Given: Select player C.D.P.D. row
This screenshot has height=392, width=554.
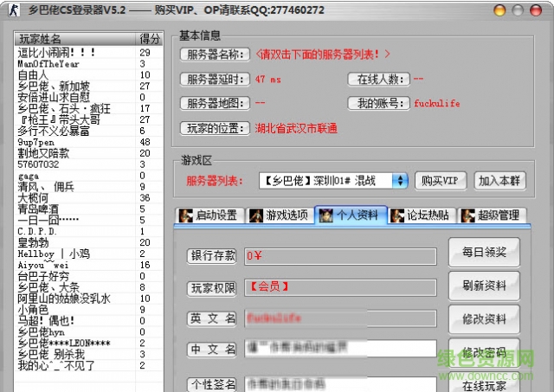Looking at the screenshot, I should coord(88,231).
